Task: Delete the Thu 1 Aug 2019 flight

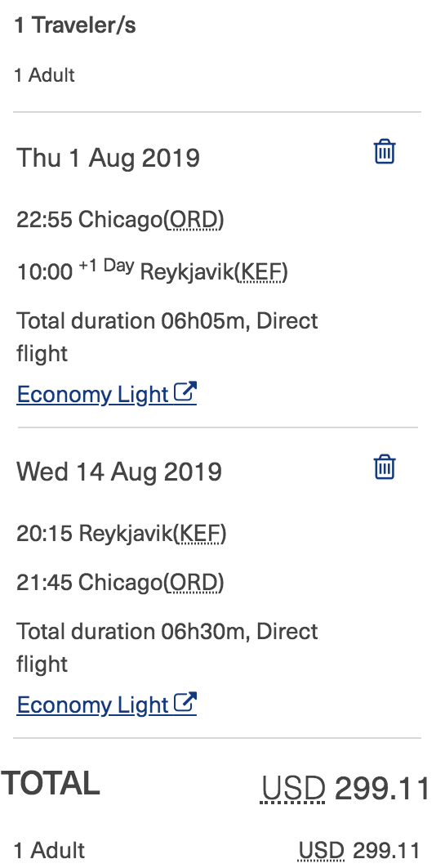Action: click(x=385, y=151)
